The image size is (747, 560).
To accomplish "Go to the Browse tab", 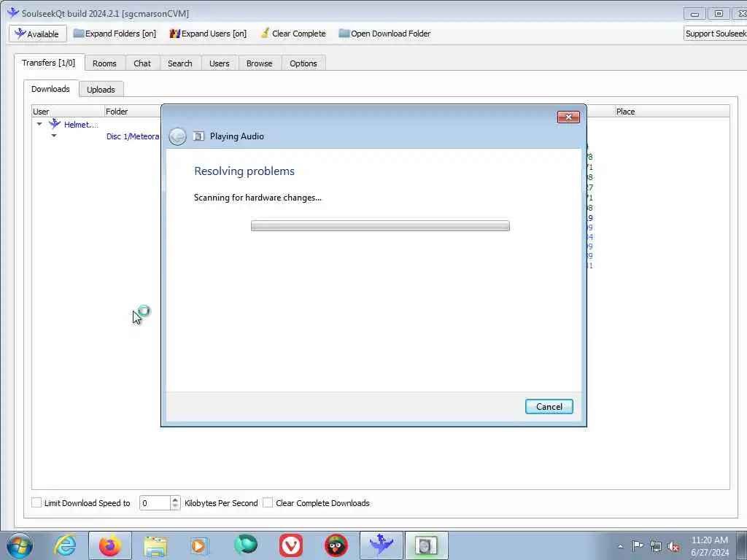I will pyautogui.click(x=259, y=63).
